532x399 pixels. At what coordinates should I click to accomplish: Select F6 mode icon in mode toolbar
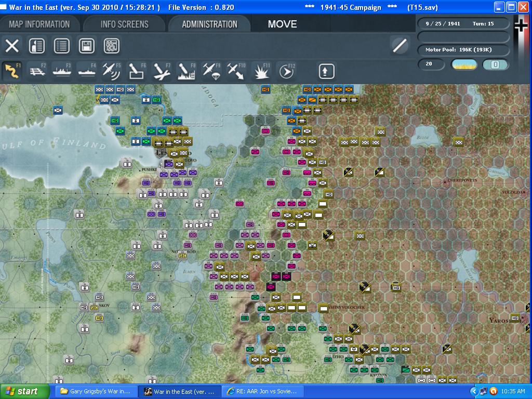pos(137,71)
